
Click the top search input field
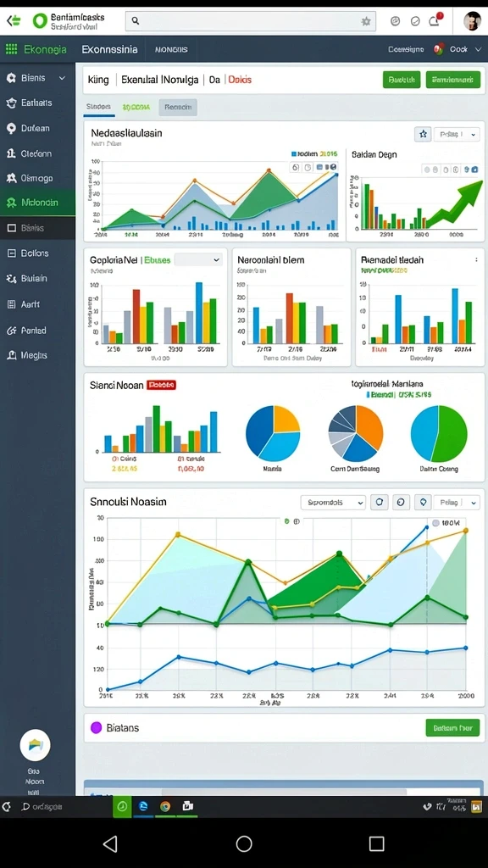click(251, 21)
